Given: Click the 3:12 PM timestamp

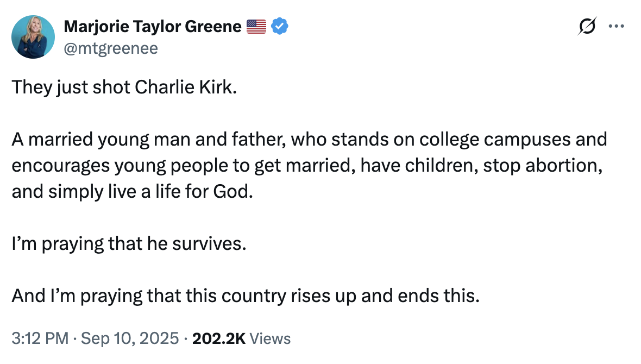Looking at the screenshot, I should pyautogui.click(x=40, y=338).
